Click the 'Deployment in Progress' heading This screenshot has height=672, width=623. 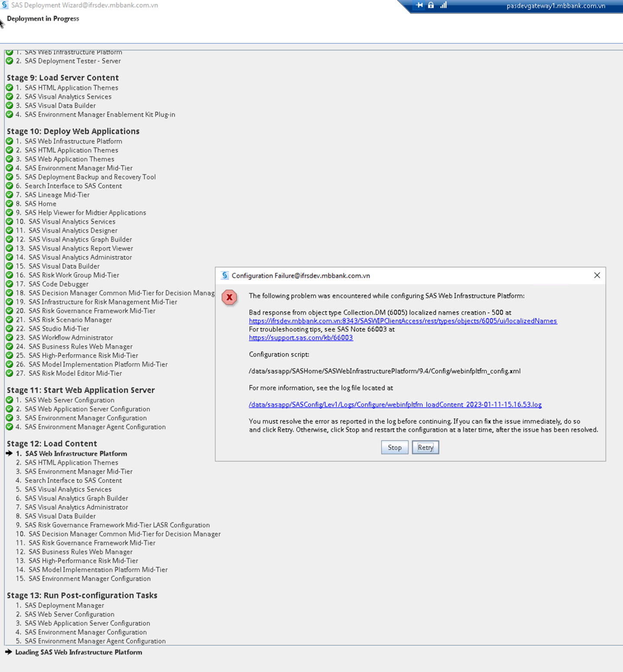[43, 19]
